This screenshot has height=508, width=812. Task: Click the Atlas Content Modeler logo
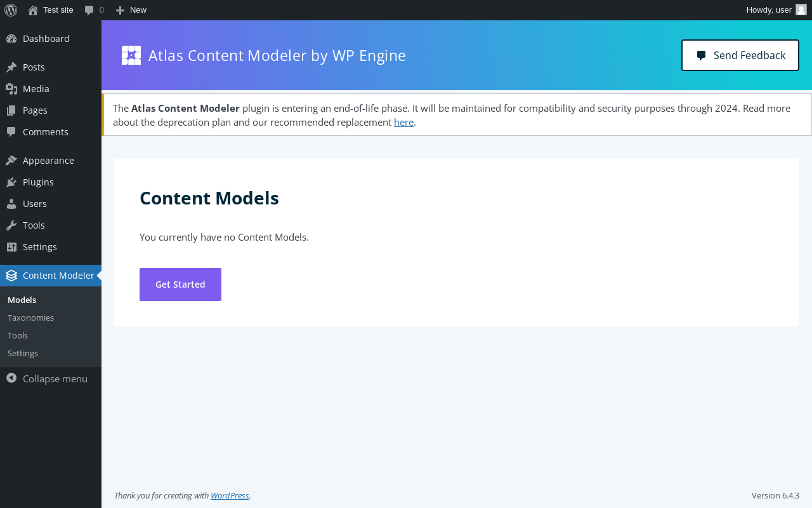131,55
